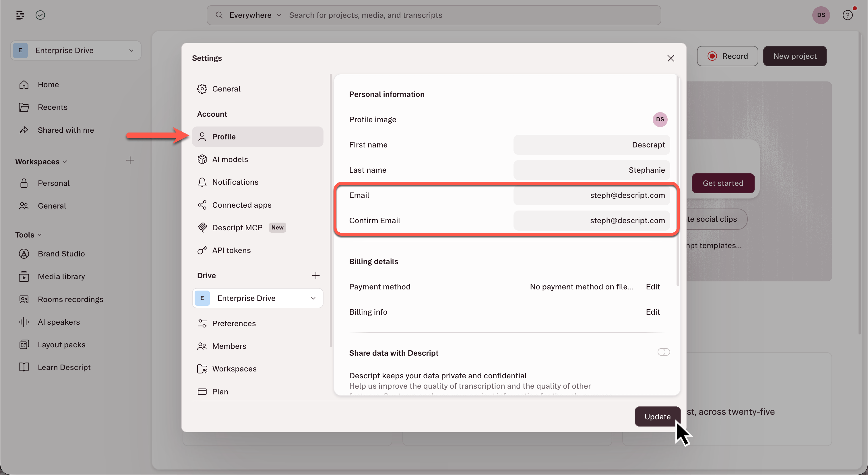The width and height of the screenshot is (868, 475).
Task: Open Members settings
Action: [257, 346]
